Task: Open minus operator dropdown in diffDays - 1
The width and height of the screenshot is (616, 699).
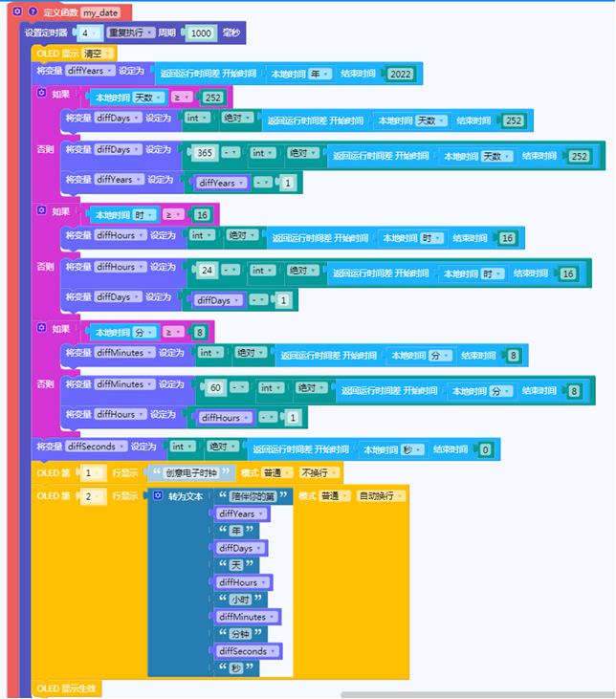Action: point(258,300)
